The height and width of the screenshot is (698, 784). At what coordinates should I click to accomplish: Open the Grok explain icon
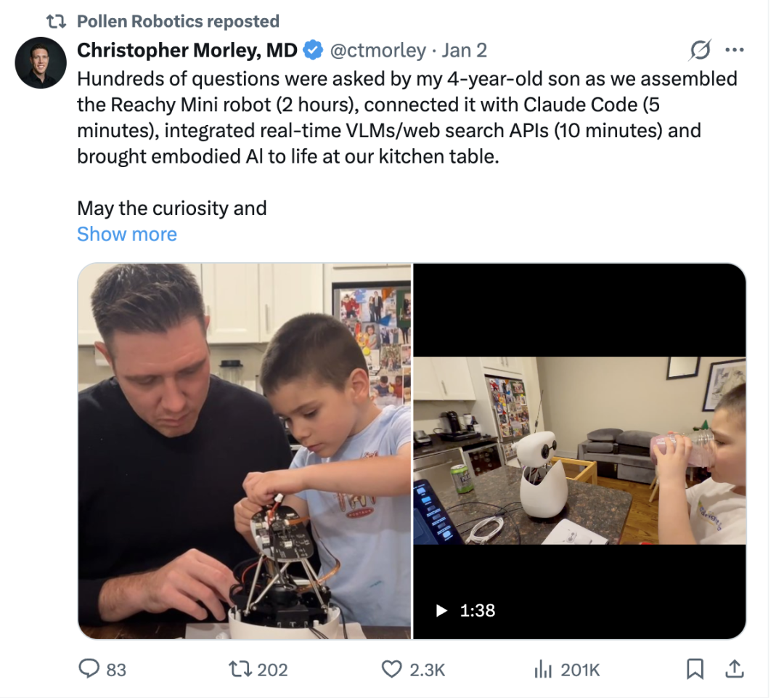700,50
